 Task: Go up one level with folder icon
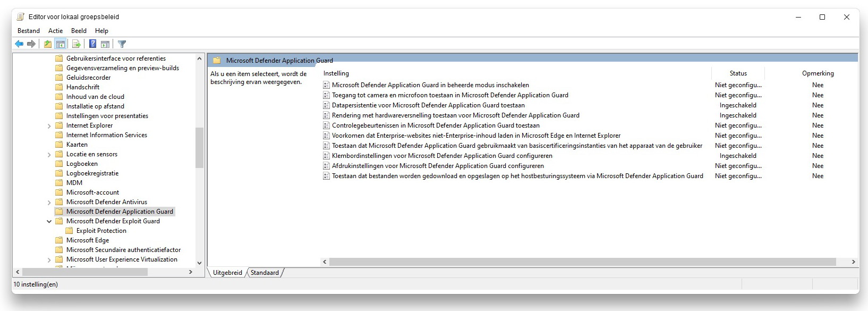(48, 44)
